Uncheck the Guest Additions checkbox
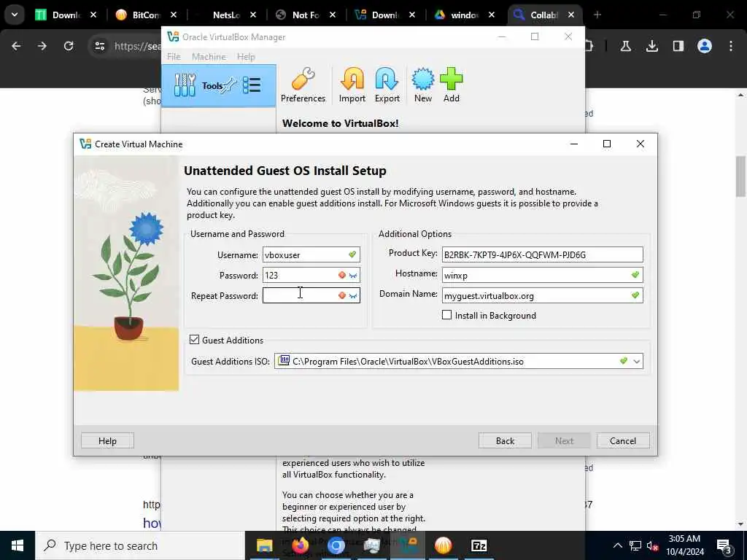The image size is (747, 560). (x=194, y=340)
